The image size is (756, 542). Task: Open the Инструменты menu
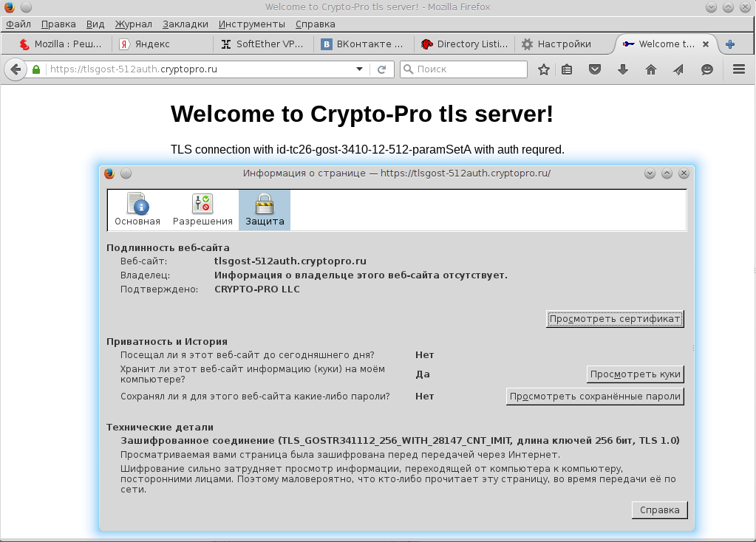252,24
